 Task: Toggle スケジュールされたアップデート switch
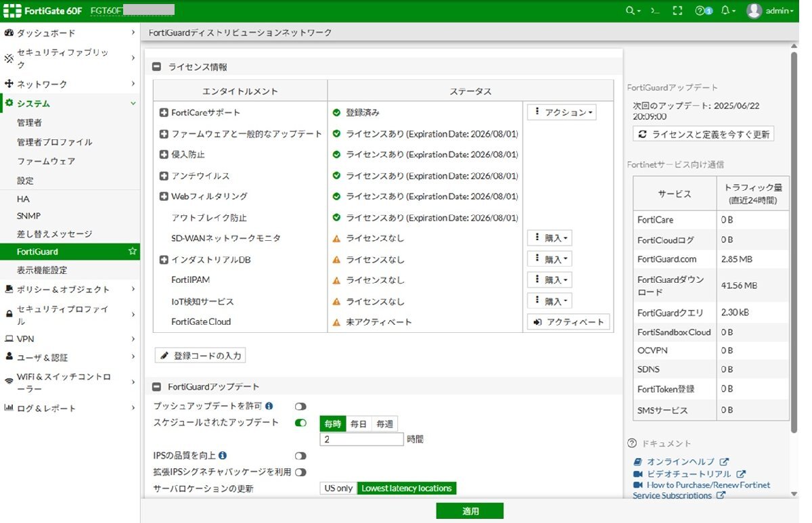300,423
